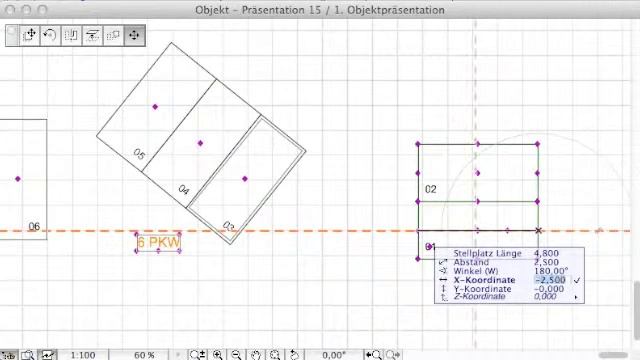This screenshot has width=640, height=360.
Task: Activate the Pan hand tool
Action: click(256, 355)
